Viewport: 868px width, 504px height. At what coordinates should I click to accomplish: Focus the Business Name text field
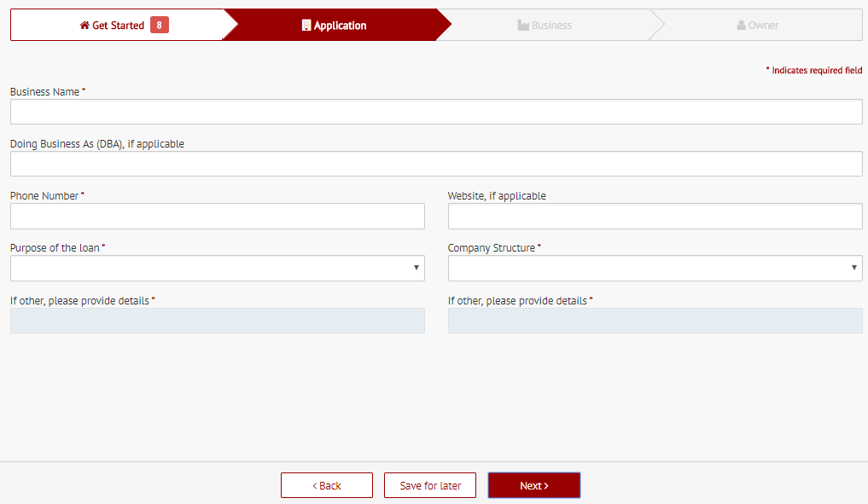click(436, 112)
